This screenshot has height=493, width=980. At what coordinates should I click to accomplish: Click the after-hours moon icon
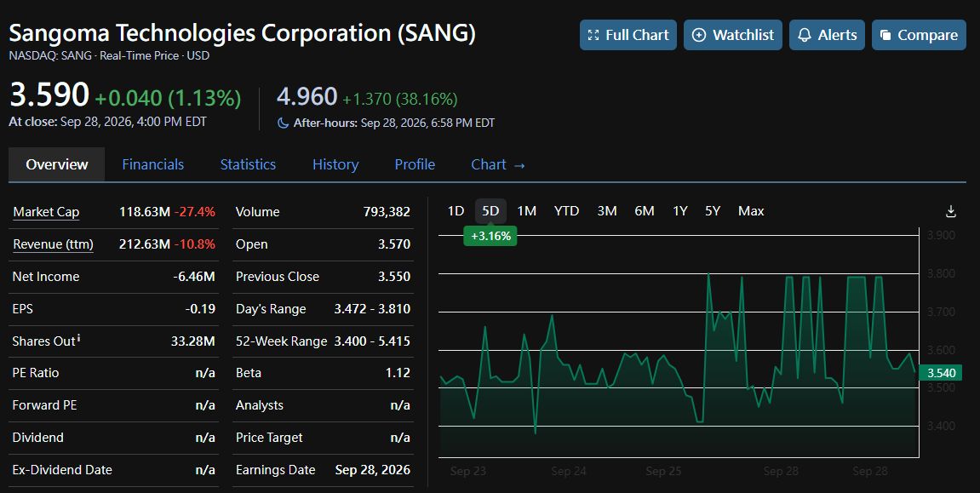284,123
